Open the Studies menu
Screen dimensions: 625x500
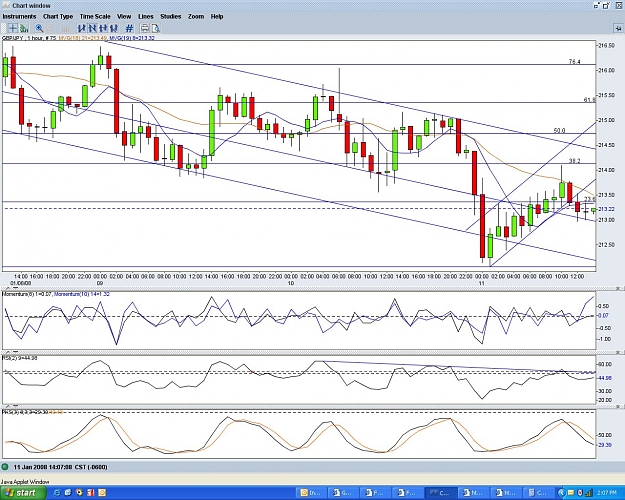[171, 16]
